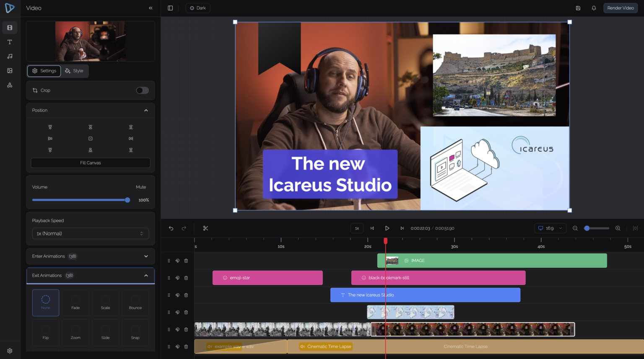Click the Render Video button
Viewport: 644px width, 359px height.
point(621,8)
